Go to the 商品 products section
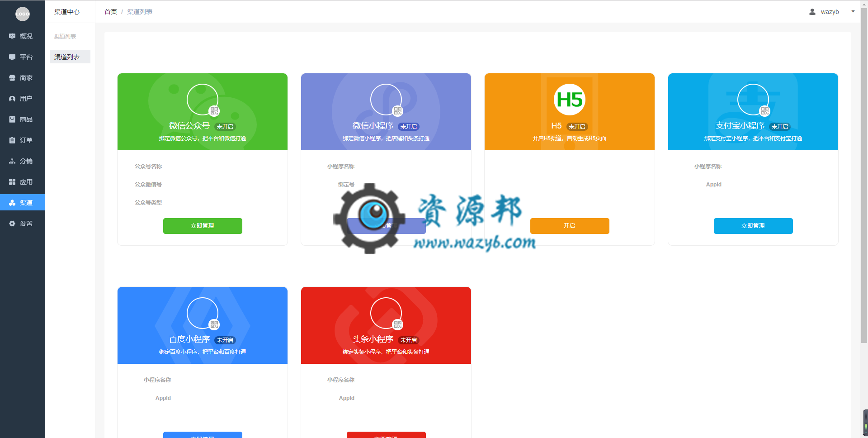Screen dimensions: 868x438 [23, 119]
